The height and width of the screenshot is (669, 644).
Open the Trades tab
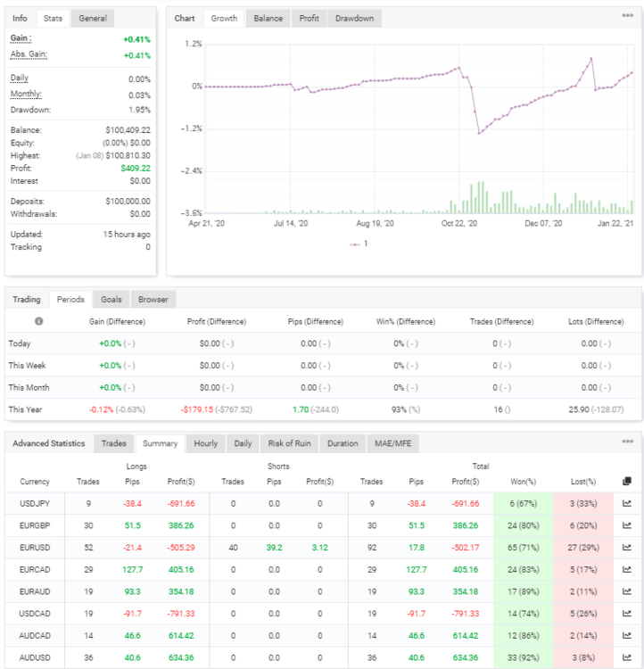click(114, 443)
